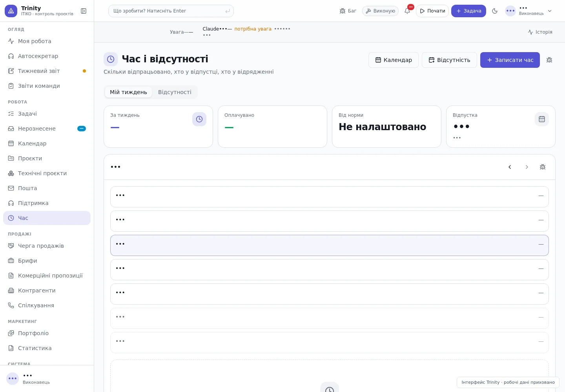Expand the user profile dropdown chevron
565x392 pixels.
[x=550, y=11]
